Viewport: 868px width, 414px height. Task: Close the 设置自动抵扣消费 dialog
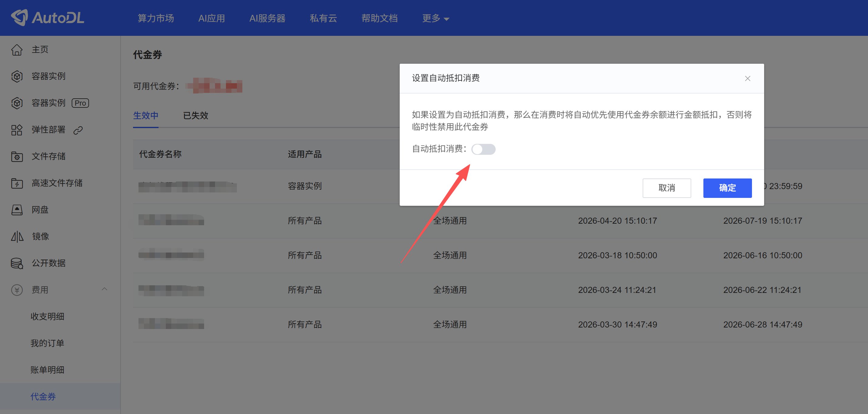tap(747, 79)
